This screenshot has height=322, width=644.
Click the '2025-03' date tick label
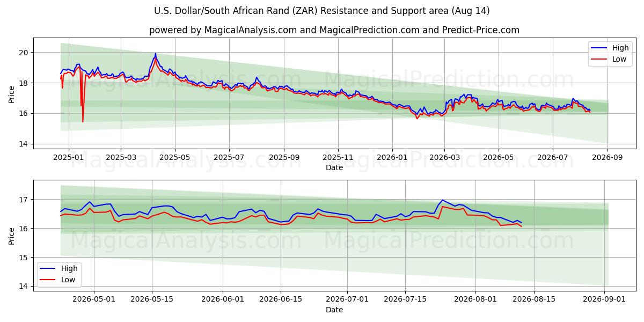click(x=120, y=158)
